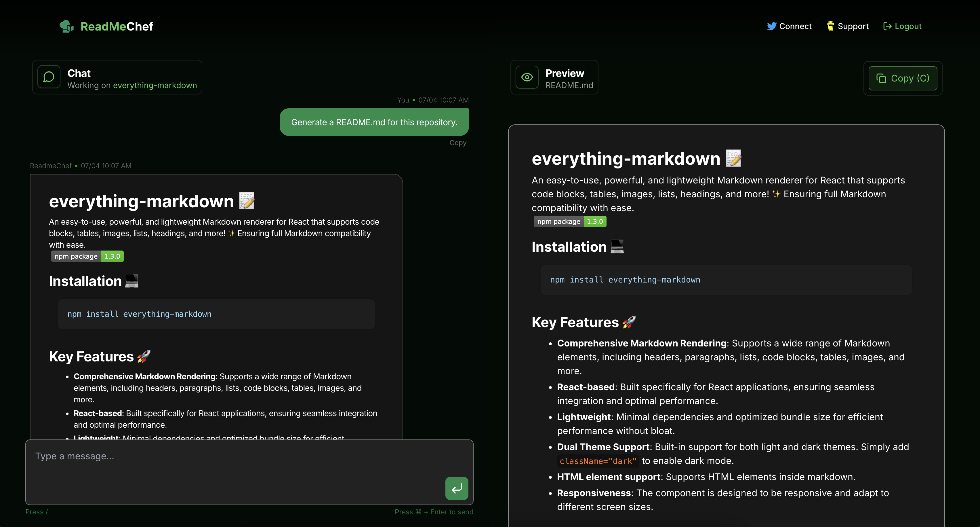Click the ReadMeChef brand name
Viewport: 980px width, 527px height.
(x=117, y=26)
